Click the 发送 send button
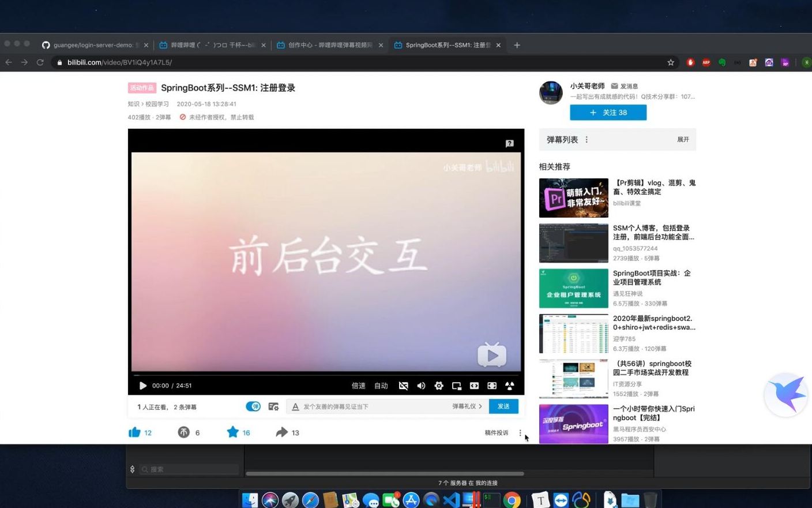 503,406
